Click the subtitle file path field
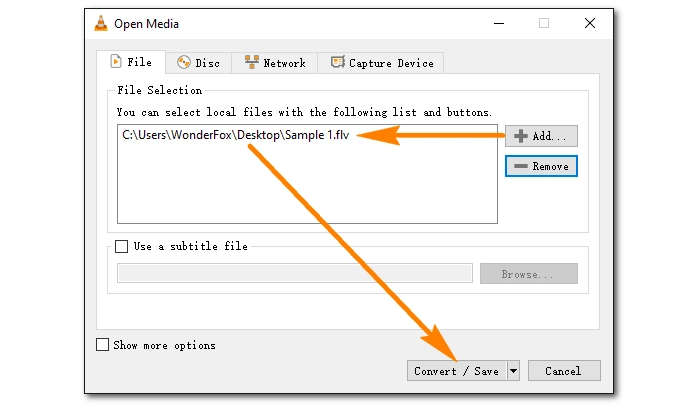This screenshot has width=700, height=405. click(x=295, y=273)
